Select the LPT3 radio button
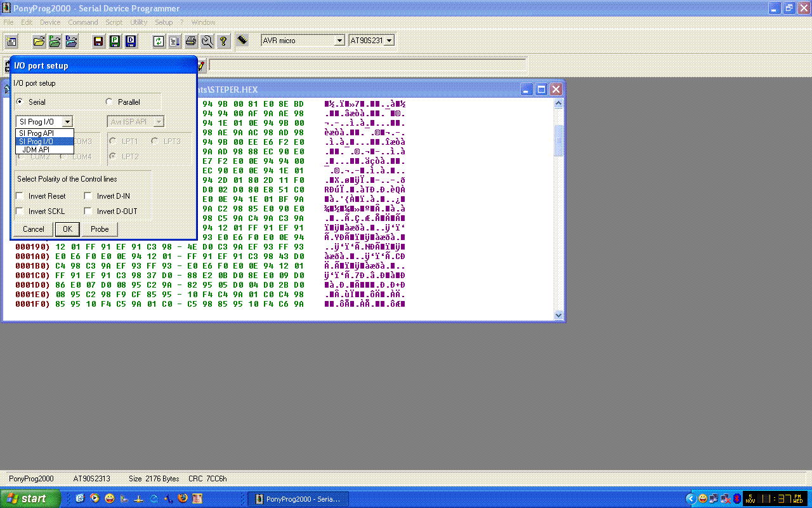This screenshot has height=508, width=812. (155, 141)
